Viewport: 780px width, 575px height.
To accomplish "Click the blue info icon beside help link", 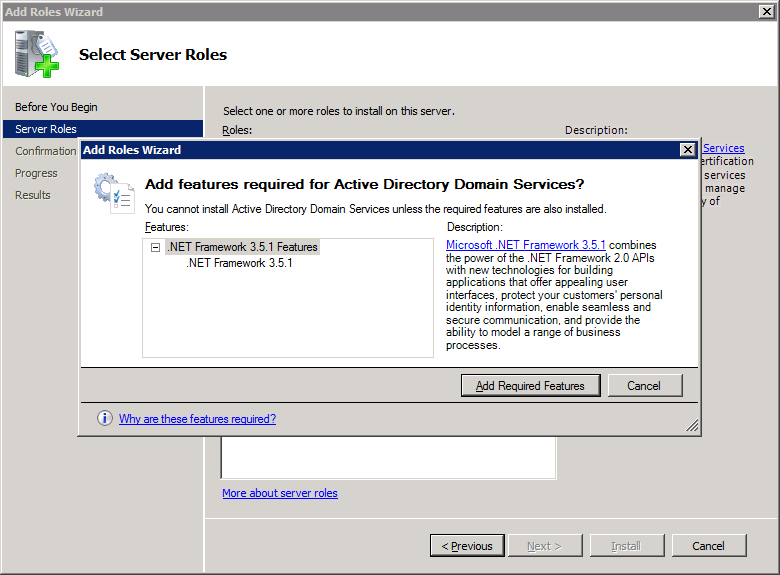I will pyautogui.click(x=104, y=418).
